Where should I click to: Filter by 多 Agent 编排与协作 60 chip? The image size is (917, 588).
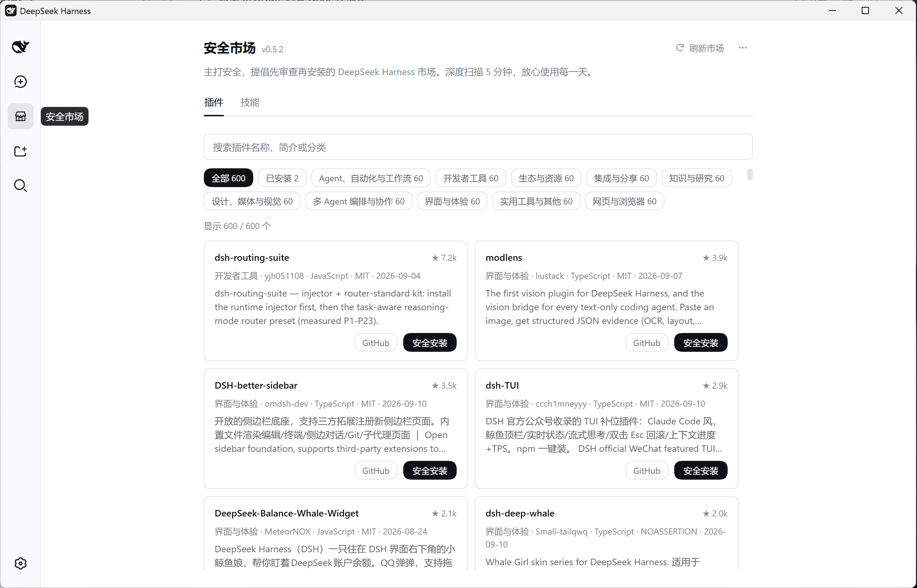click(359, 201)
